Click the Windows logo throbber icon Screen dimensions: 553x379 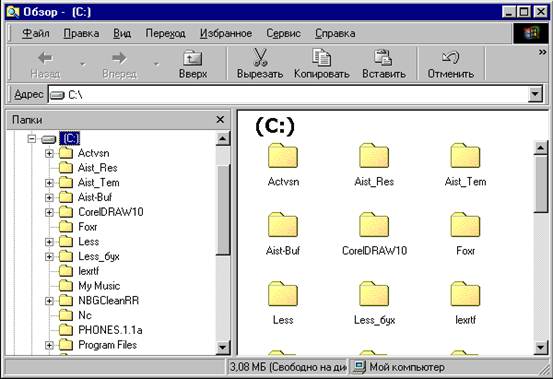tap(530, 33)
